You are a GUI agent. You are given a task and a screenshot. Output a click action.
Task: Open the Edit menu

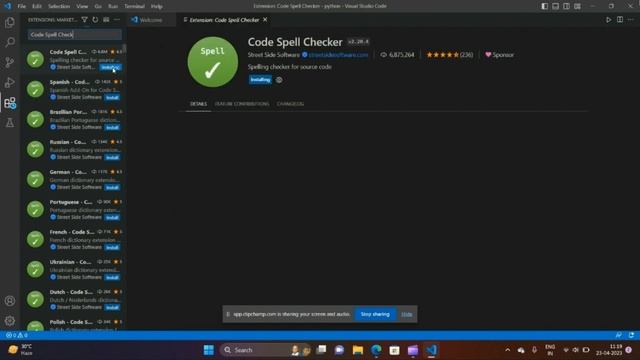(37, 6)
